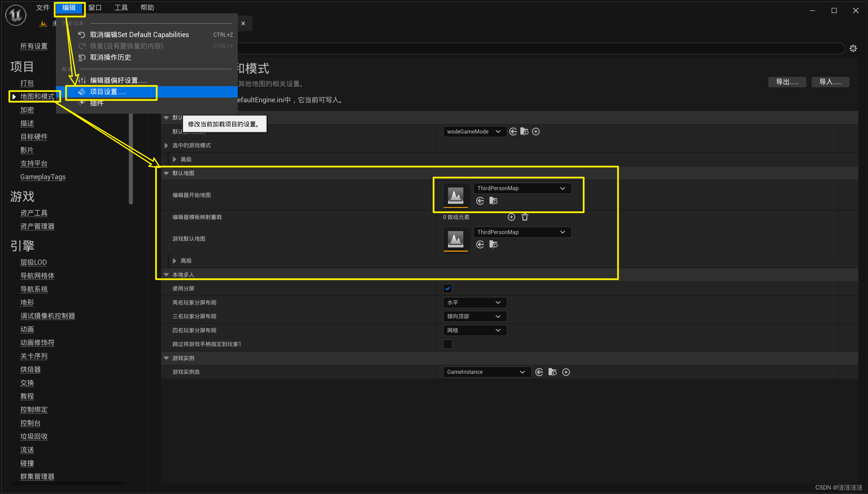Viewport: 868px width, 494px height.
Task: Collapse the 默认地图 section
Action: [x=166, y=173]
